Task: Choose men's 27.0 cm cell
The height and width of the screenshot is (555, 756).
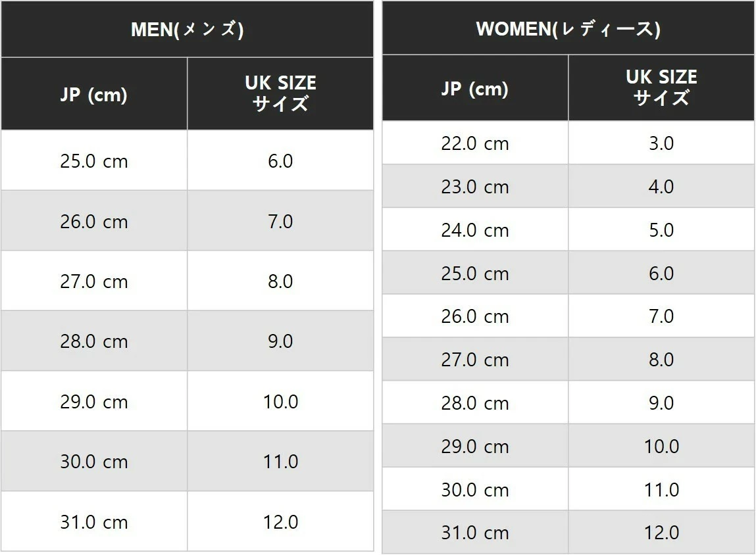Action: 94,281
